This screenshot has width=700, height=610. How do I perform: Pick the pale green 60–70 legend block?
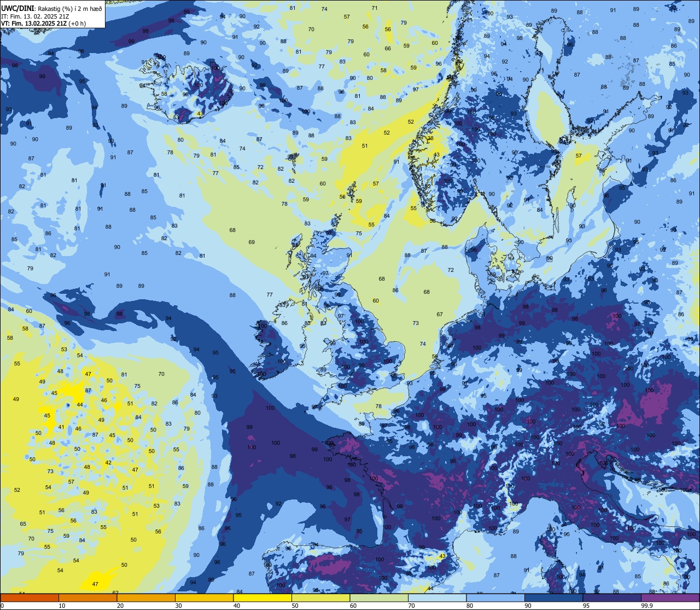point(379,597)
